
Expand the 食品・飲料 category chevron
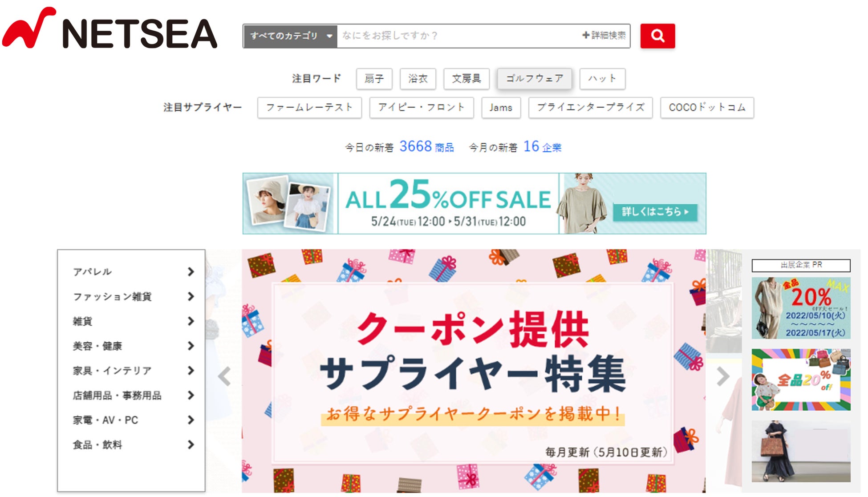tap(191, 444)
